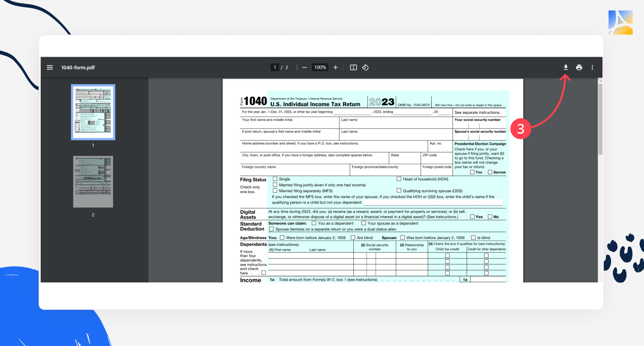The height and width of the screenshot is (346, 644).
Task: Rotate the document counterclockwise
Action: [365, 68]
